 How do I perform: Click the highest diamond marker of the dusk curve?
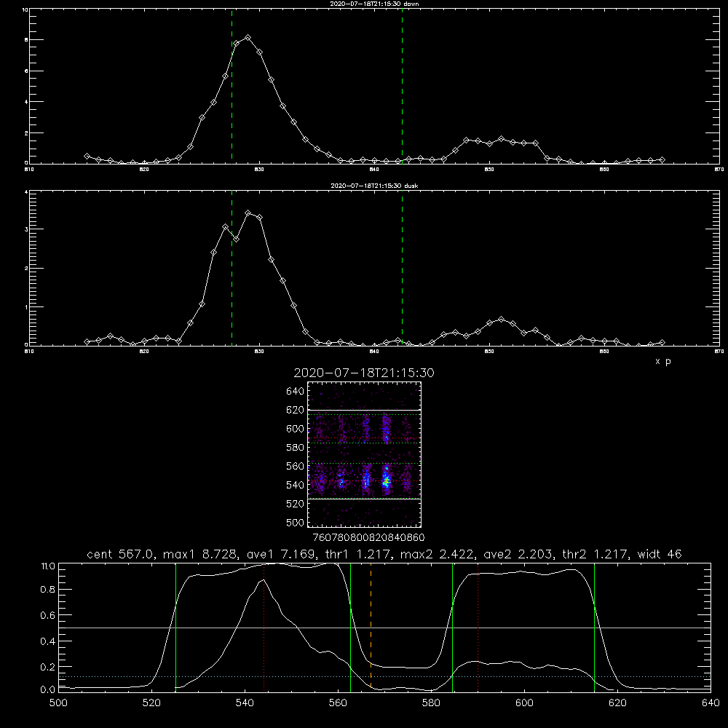click(x=248, y=213)
